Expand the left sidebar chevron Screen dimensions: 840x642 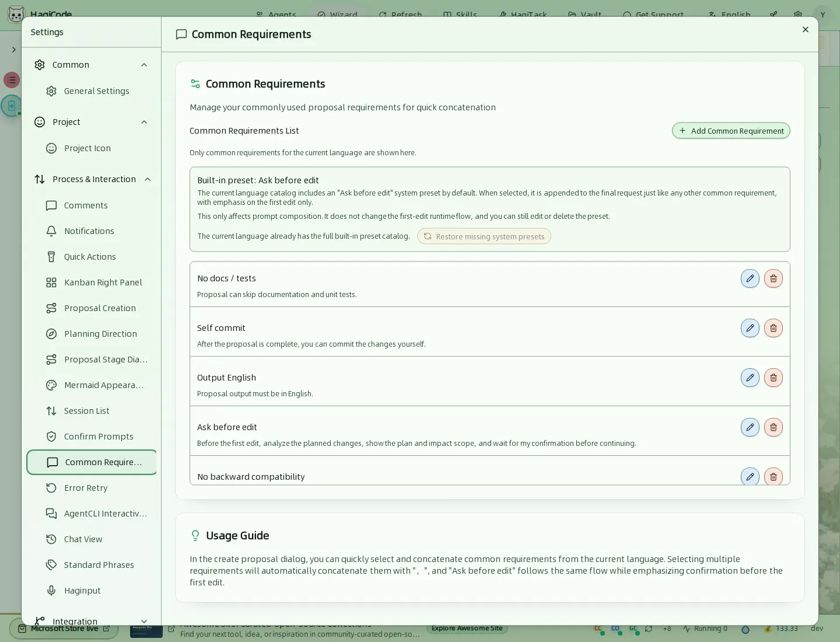(13, 50)
